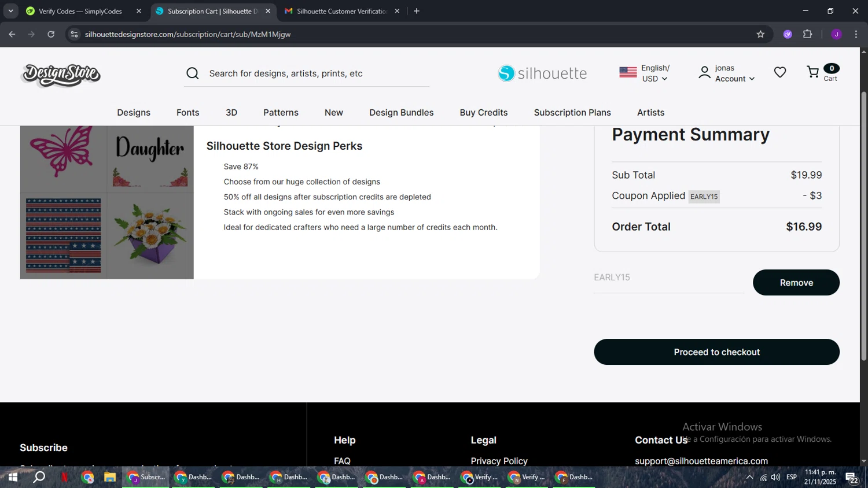Click the coupon code input field
The width and height of the screenshot is (868, 488).
coord(669,278)
